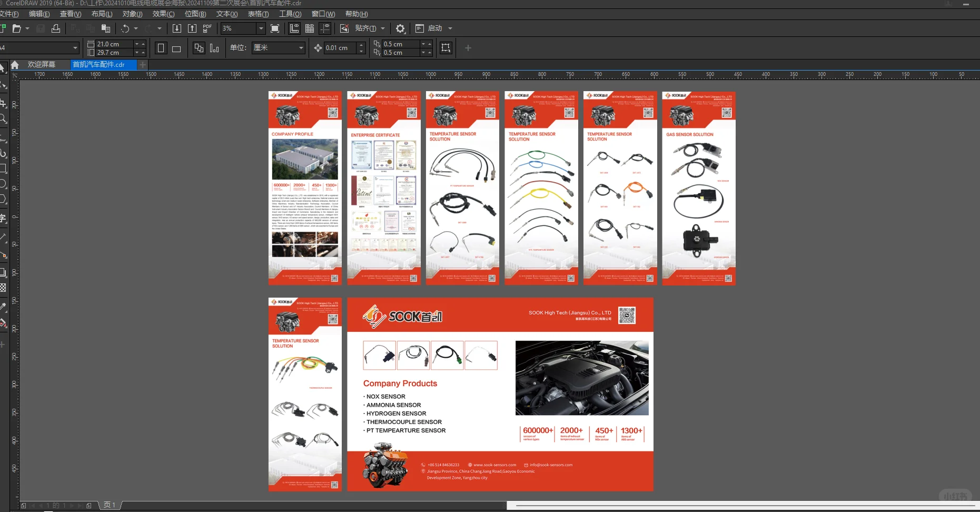Select the Text tool (字)
The image size is (980, 512).
coord(3,218)
